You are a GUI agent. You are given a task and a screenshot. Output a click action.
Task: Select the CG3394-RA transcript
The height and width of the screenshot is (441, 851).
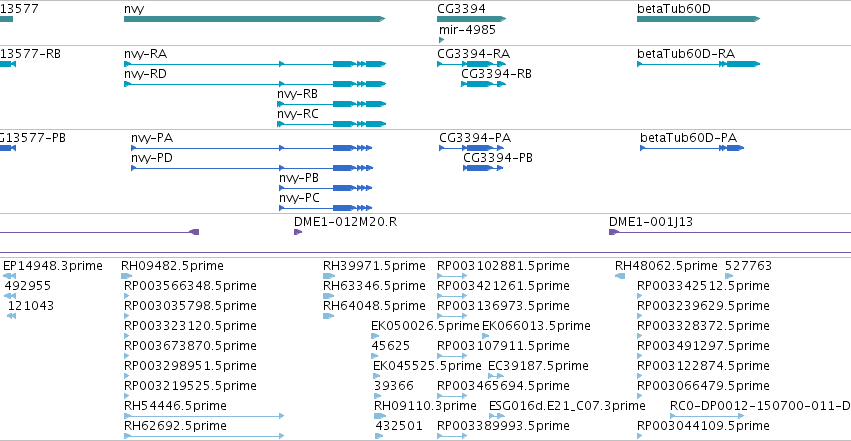(472, 64)
